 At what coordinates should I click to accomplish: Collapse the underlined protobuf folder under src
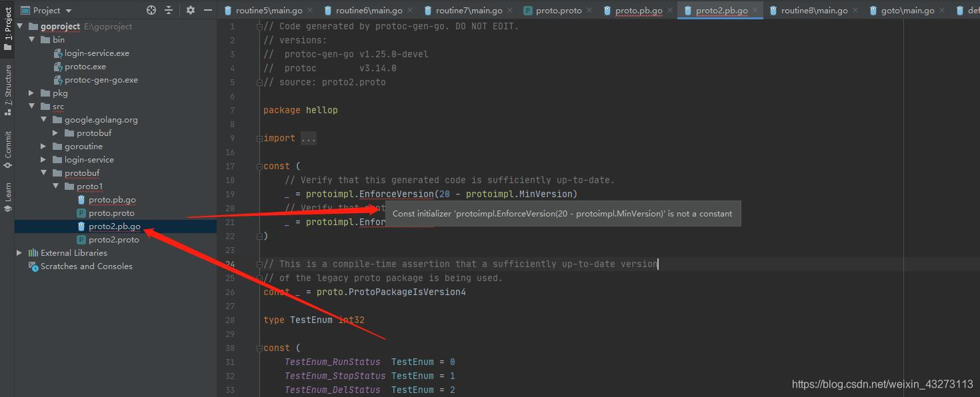coord(43,173)
